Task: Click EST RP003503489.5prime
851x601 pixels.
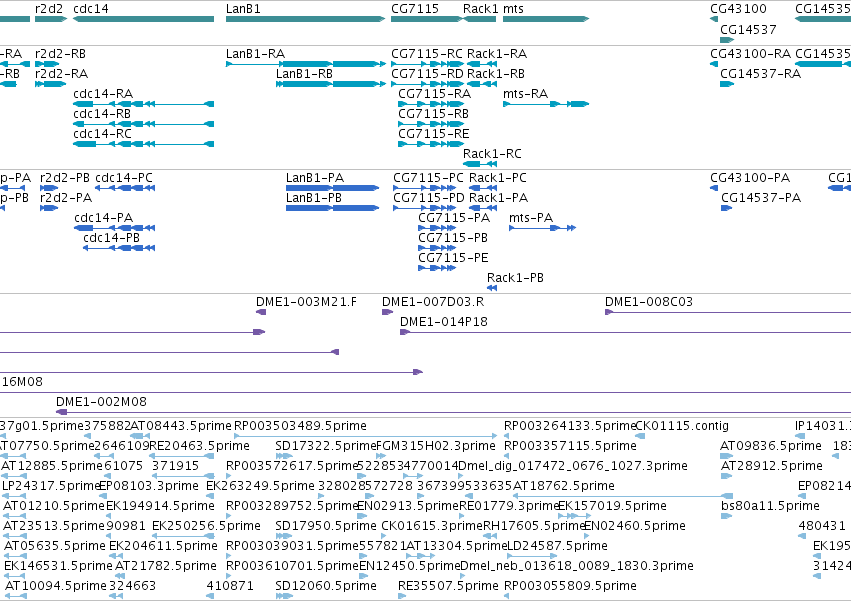Action: 365,435
